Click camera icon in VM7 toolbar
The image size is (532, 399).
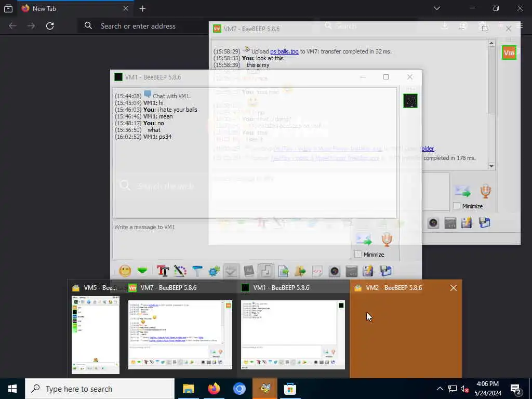(x=433, y=223)
